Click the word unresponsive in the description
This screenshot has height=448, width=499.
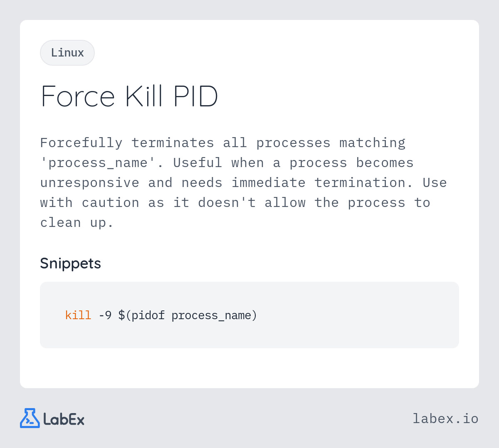click(x=89, y=183)
